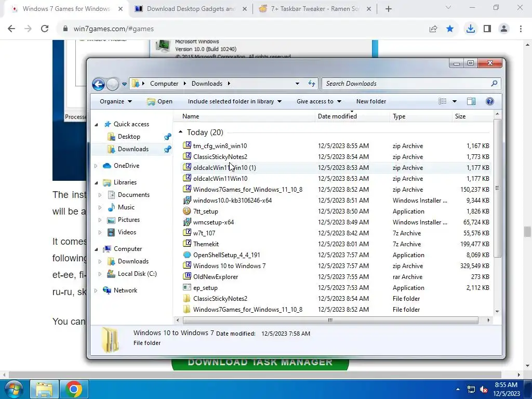The height and width of the screenshot is (399, 532).
Task: Click the Explorer forward arrow button
Action: [113, 84]
